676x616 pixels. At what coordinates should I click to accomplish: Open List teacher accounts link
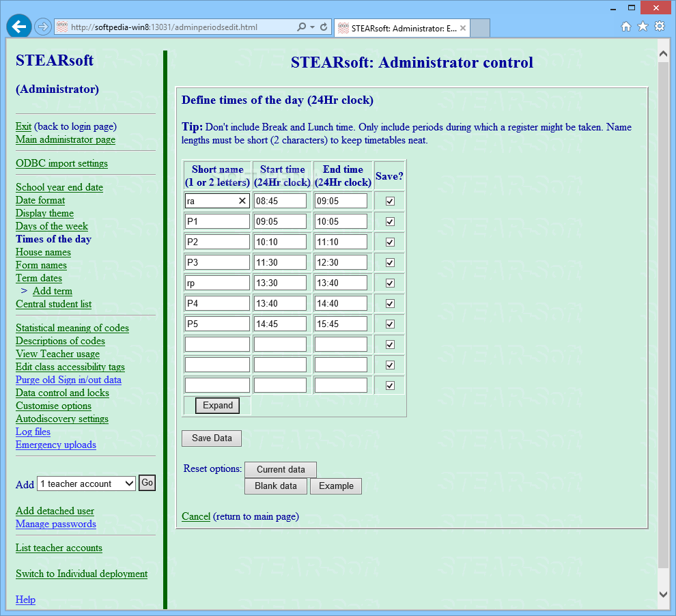[x=59, y=548]
